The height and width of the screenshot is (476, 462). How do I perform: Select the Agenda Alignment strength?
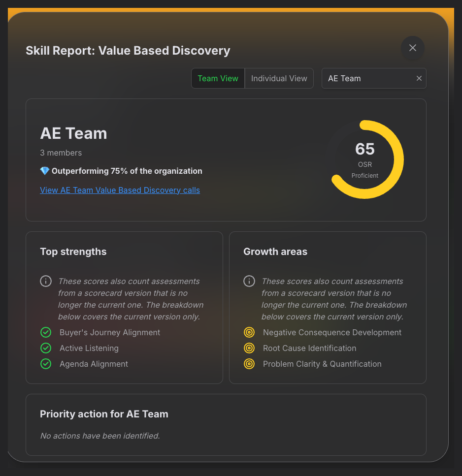point(94,364)
